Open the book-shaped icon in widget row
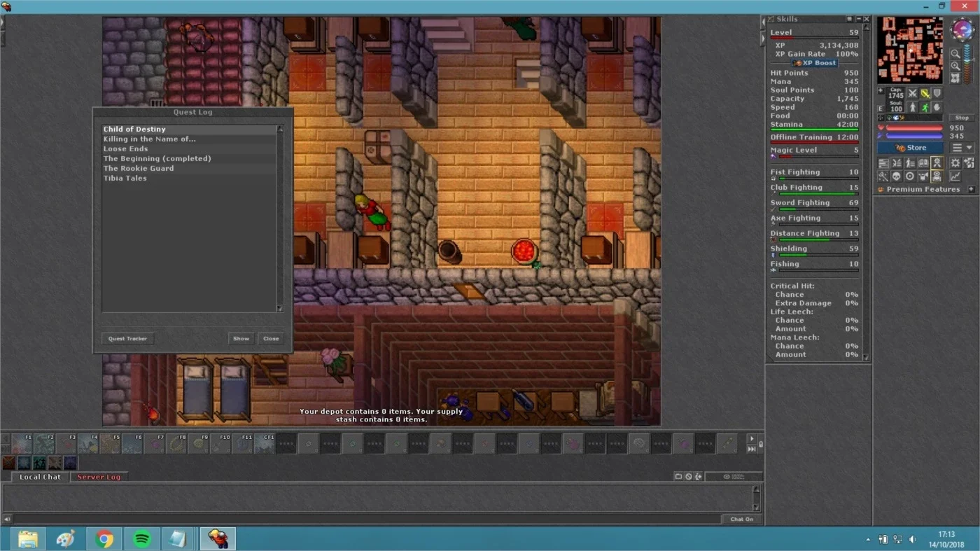Image resolution: width=980 pixels, height=551 pixels. [923, 162]
